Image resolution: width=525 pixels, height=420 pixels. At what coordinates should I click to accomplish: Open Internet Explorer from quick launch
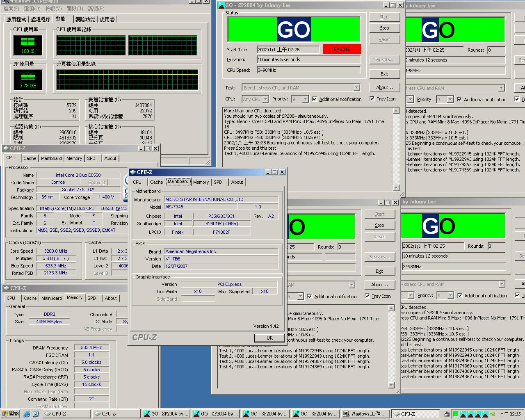click(x=27, y=414)
